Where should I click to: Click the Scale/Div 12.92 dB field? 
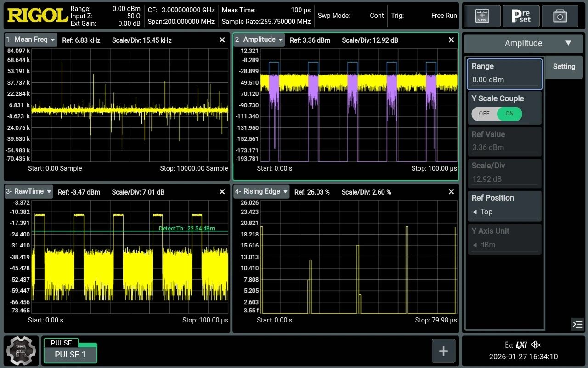(x=505, y=173)
